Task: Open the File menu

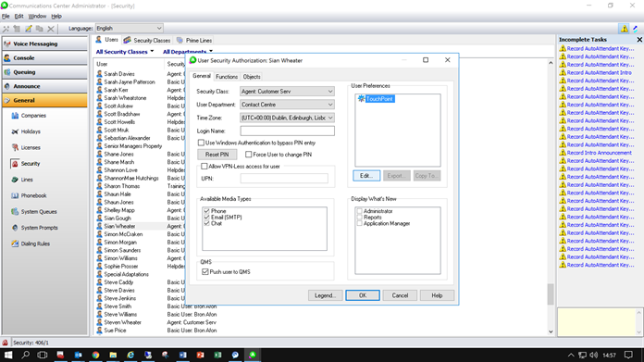Action: click(x=6, y=16)
